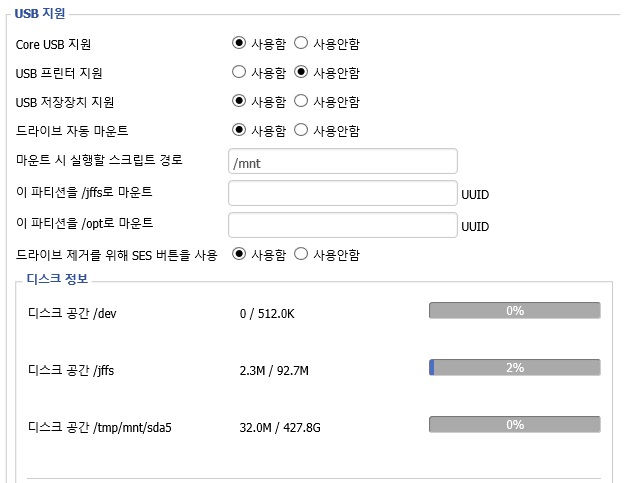Turn off 드라이브 자동 마운트
Screen dimensions: 626x483
point(301,130)
